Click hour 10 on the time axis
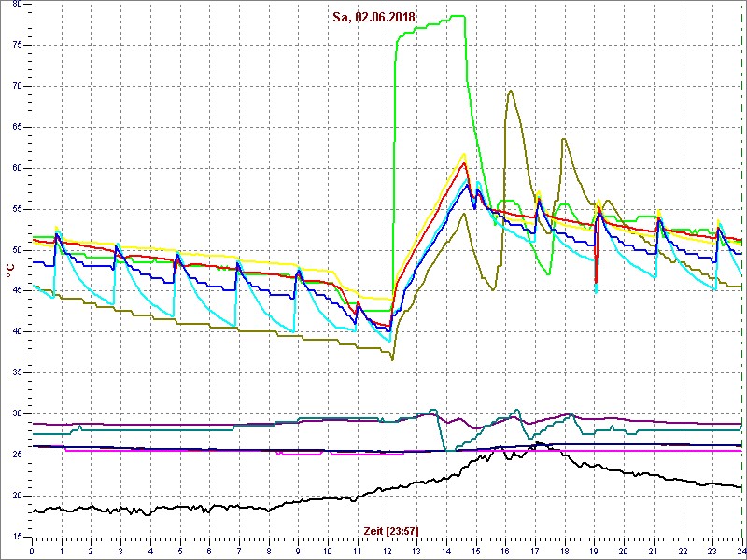This screenshot has width=747, height=560. tap(328, 551)
